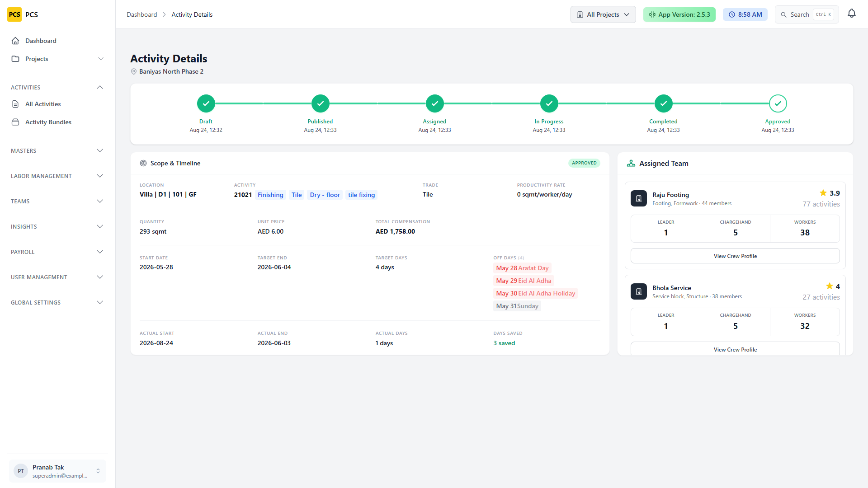Image resolution: width=868 pixels, height=488 pixels.
Task: Click the Finishing activity tag
Action: tap(270, 195)
